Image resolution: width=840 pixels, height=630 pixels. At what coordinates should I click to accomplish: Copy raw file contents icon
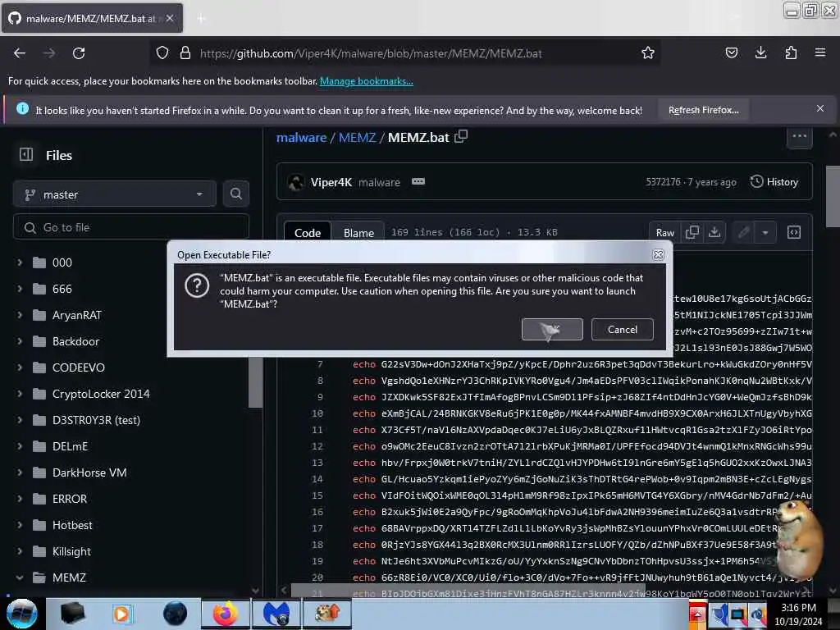coord(692,232)
